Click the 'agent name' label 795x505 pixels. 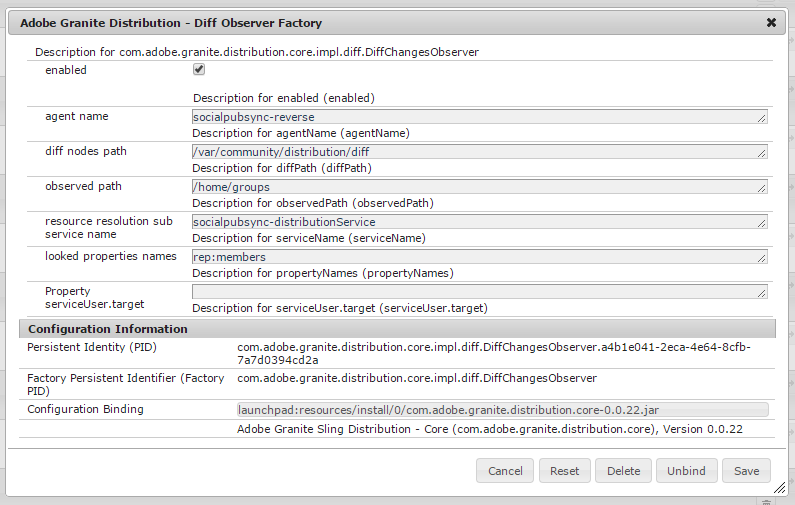(x=77, y=116)
